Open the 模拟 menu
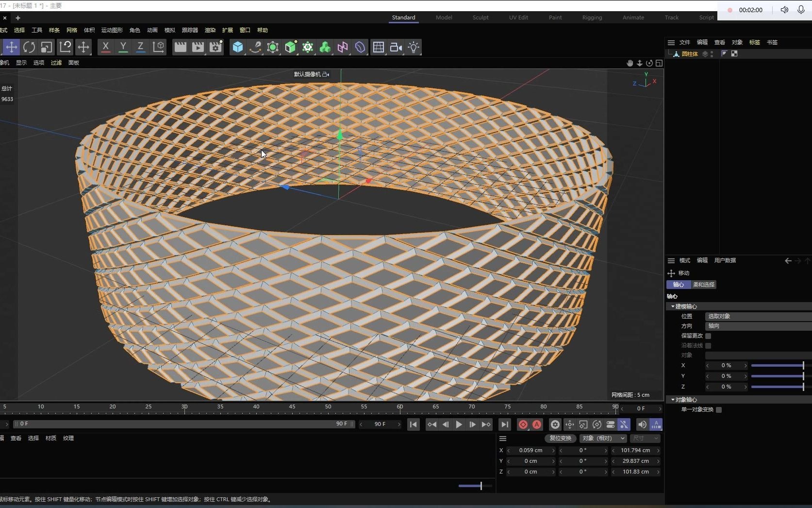The width and height of the screenshot is (812, 508). point(169,30)
